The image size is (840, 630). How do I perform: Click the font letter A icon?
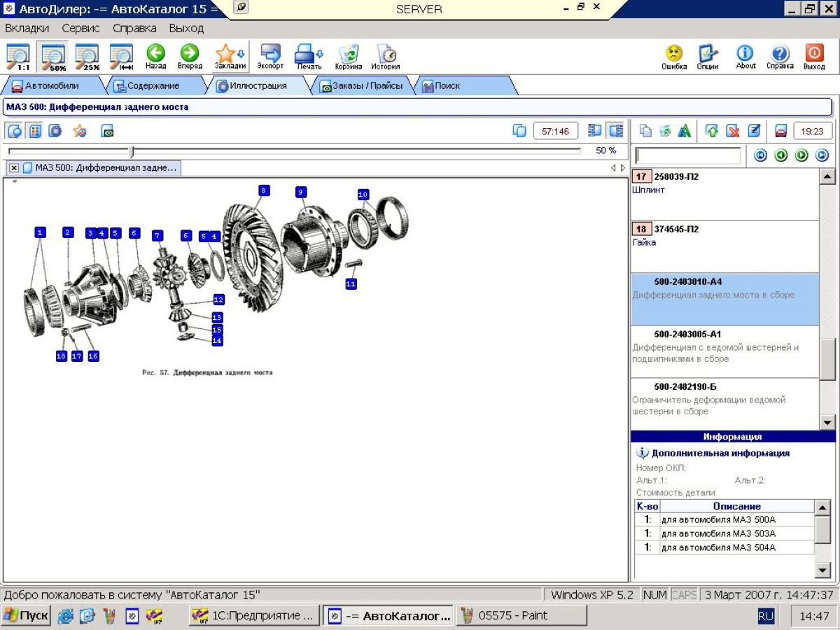[685, 131]
